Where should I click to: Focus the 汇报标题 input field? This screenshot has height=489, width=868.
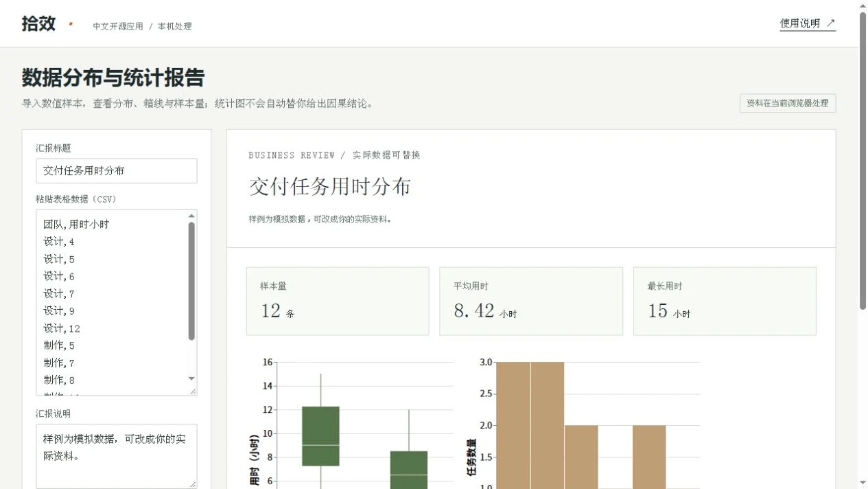(117, 171)
